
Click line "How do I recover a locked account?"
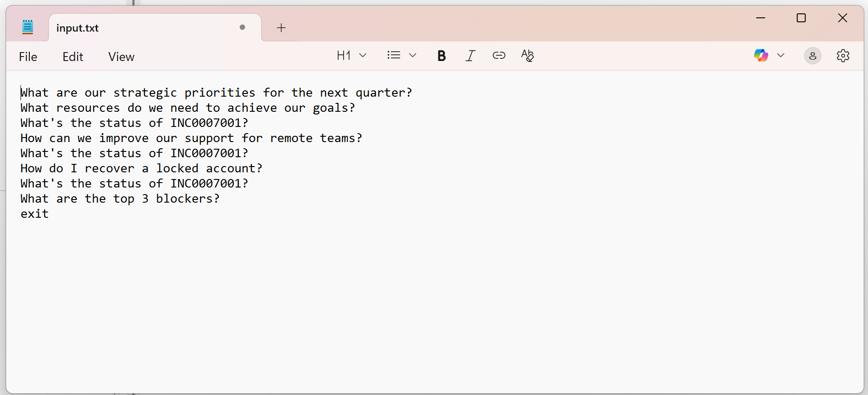pos(142,168)
